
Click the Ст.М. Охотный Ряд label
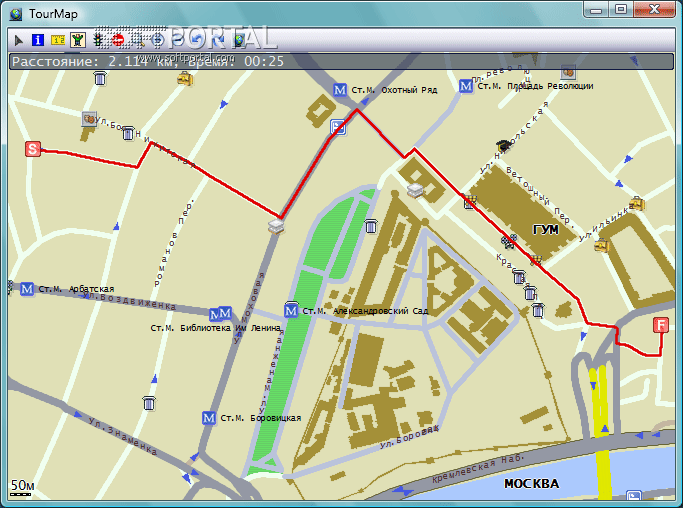394,90
